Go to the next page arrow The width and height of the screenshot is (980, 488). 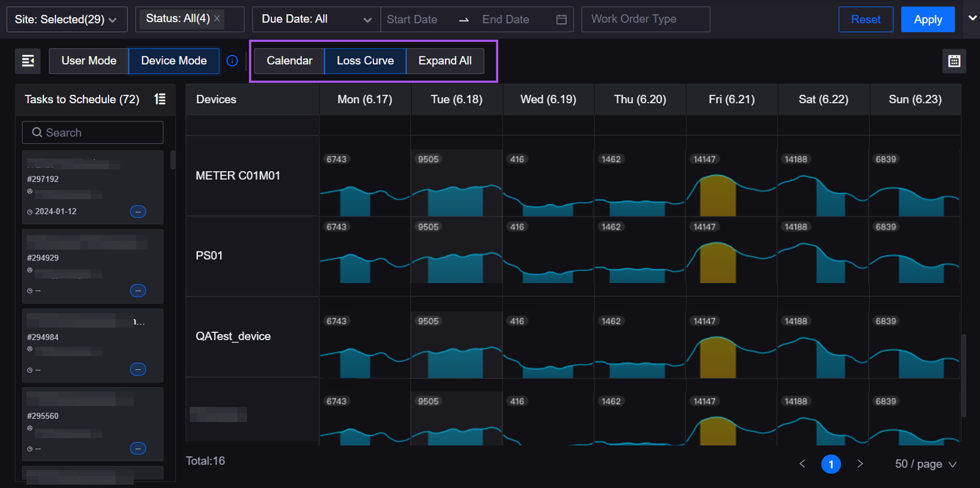click(x=860, y=464)
